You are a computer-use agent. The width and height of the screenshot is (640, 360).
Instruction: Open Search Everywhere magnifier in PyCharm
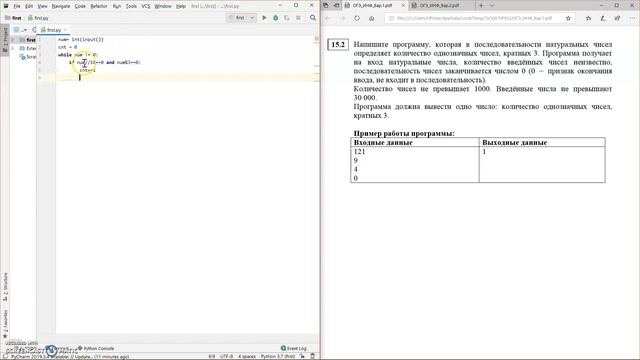(x=313, y=18)
